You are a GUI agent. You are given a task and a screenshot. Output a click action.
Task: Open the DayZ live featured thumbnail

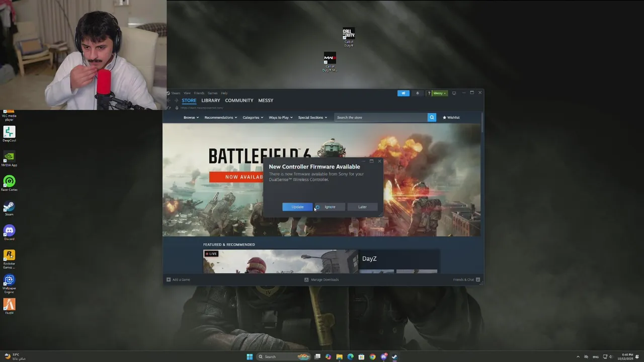[x=280, y=261]
